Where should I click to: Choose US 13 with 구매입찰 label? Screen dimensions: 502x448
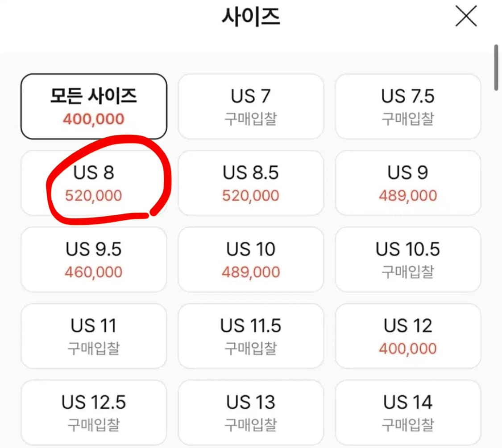pyautogui.click(x=250, y=411)
